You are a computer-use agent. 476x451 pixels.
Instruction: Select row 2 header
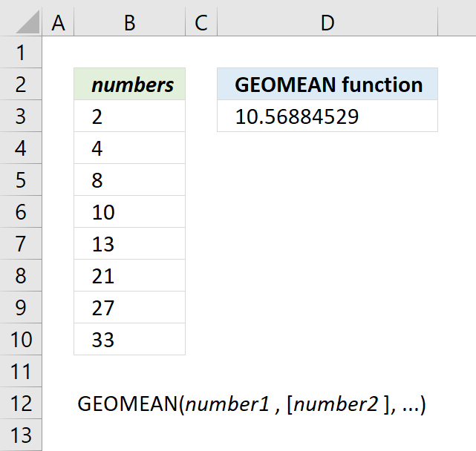coord(21,84)
